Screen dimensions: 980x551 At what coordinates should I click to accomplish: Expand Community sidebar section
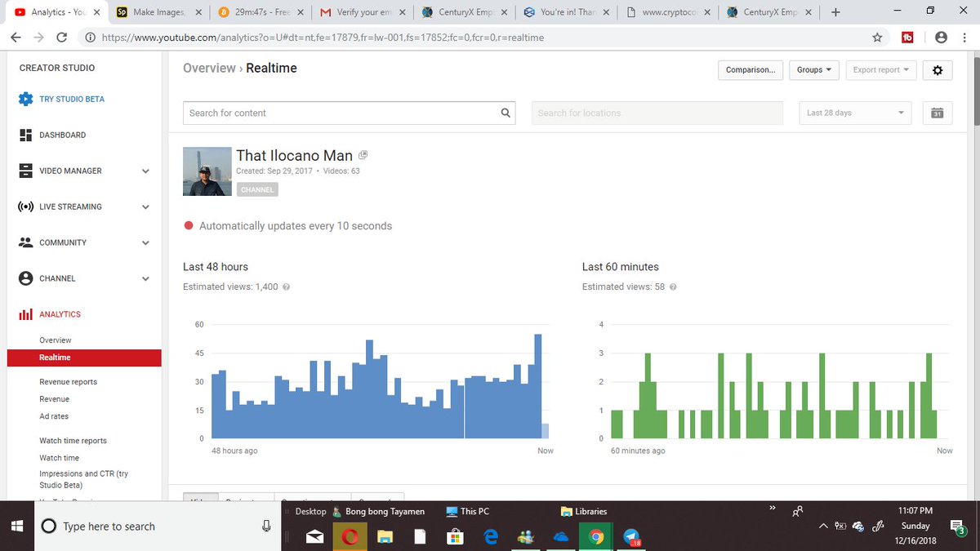[x=145, y=243]
